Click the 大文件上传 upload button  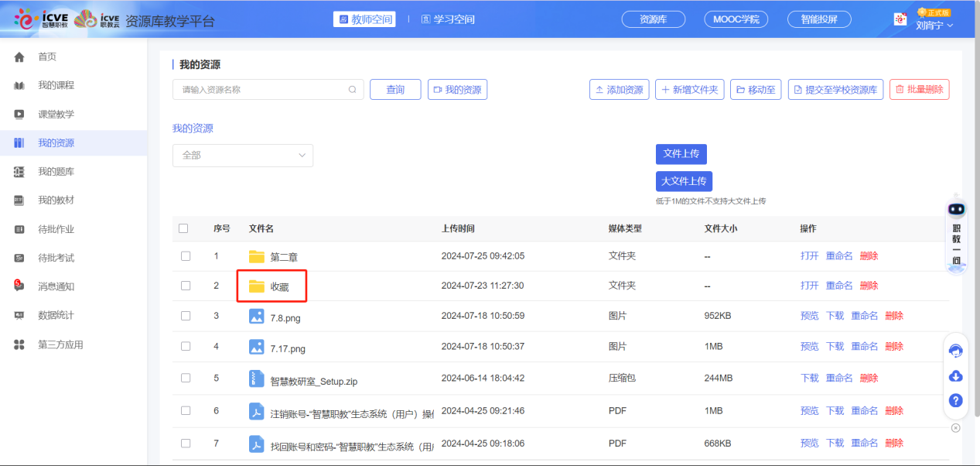(684, 180)
